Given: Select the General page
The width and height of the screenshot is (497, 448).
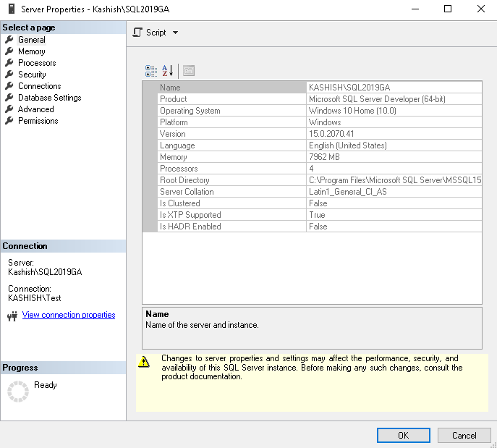Looking at the screenshot, I should click(32, 40).
